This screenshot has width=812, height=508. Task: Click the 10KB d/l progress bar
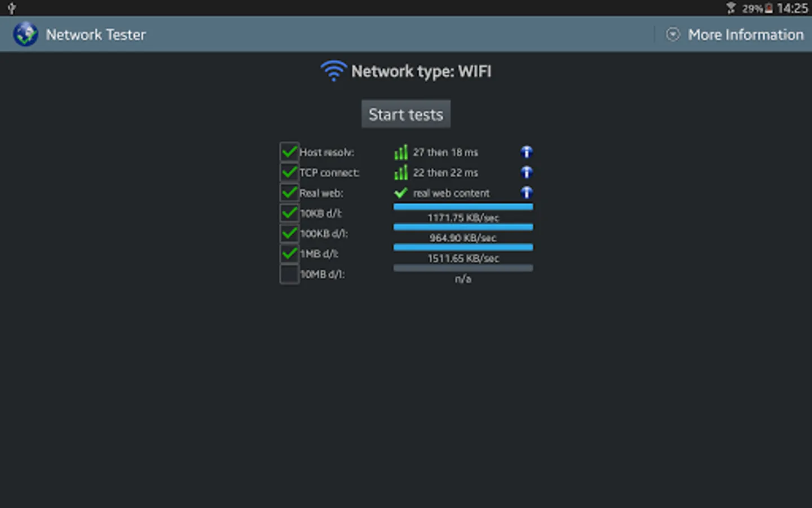click(x=463, y=207)
